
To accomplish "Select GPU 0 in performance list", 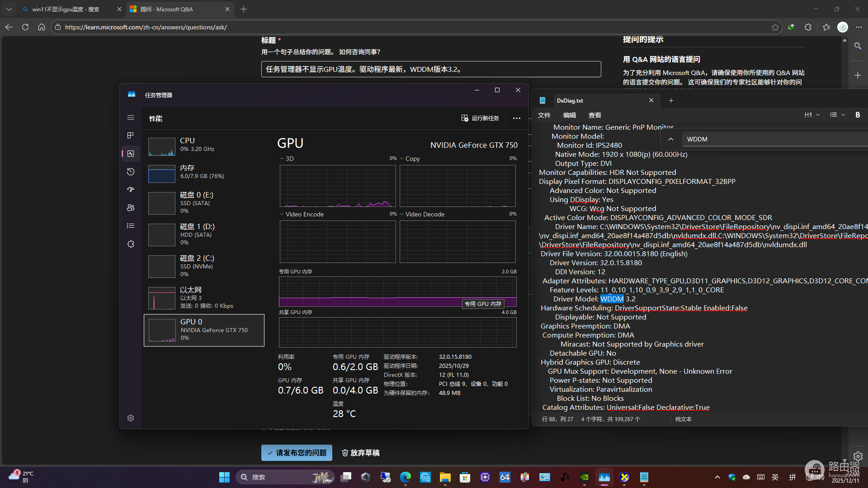I will click(x=204, y=330).
